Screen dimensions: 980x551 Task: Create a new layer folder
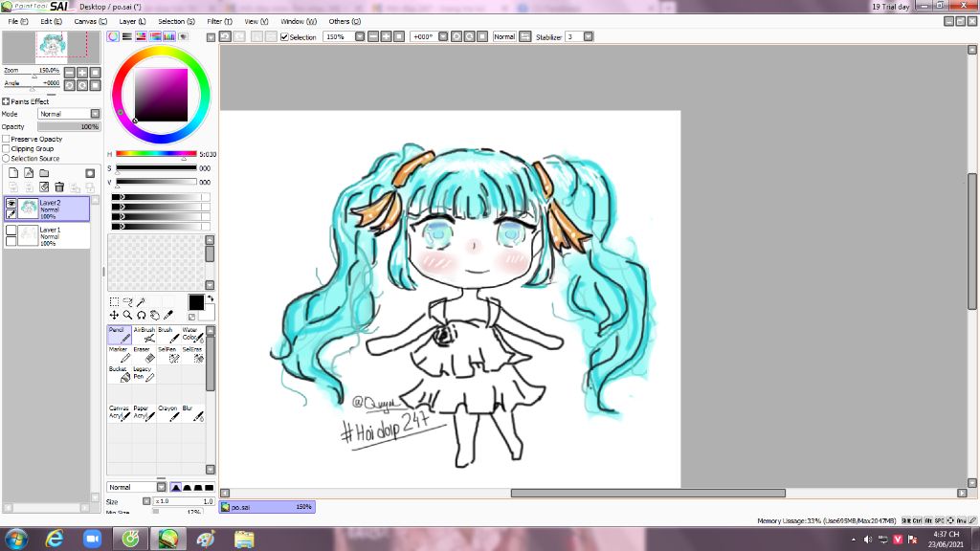pos(44,173)
